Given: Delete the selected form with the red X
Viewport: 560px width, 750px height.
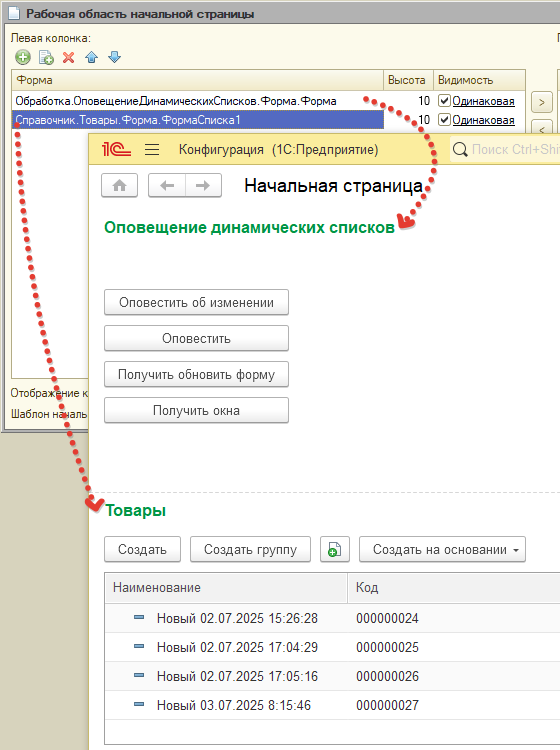Looking at the screenshot, I should 68,57.
